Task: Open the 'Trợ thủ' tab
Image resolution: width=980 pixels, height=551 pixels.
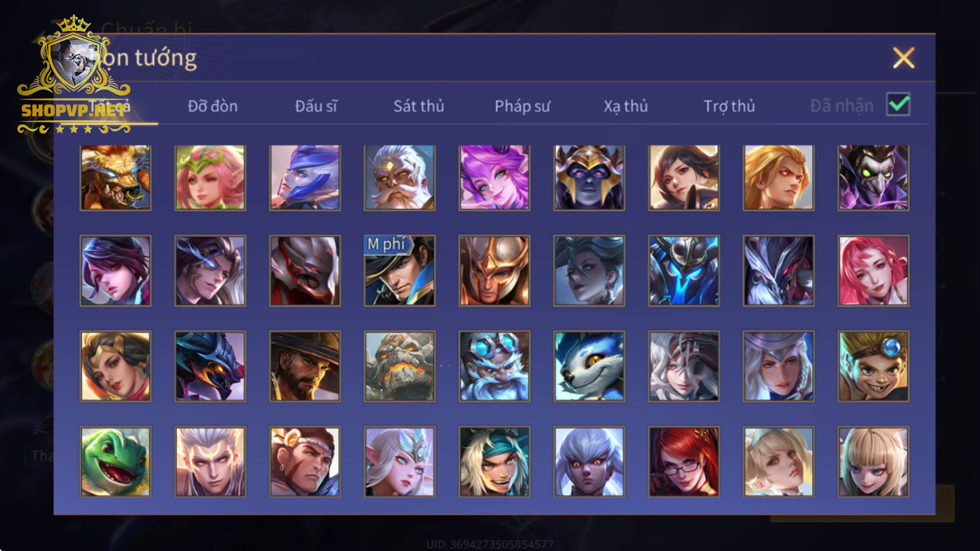Action: [x=729, y=106]
